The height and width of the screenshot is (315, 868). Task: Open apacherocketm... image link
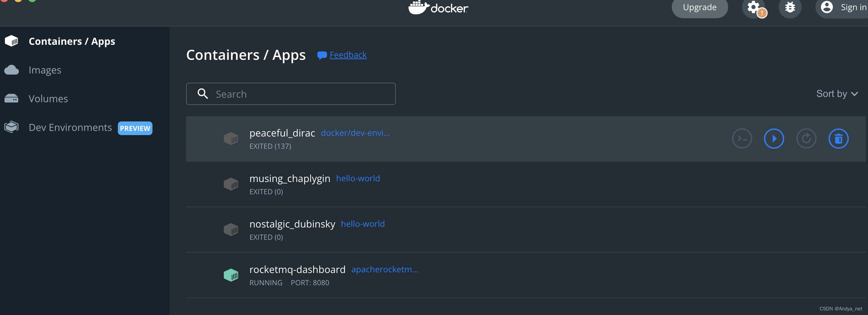click(385, 269)
